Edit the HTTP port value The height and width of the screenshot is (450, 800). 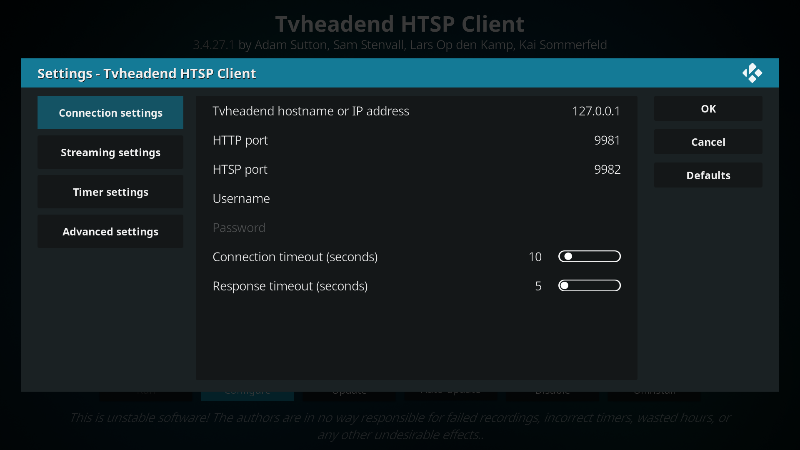[416, 140]
